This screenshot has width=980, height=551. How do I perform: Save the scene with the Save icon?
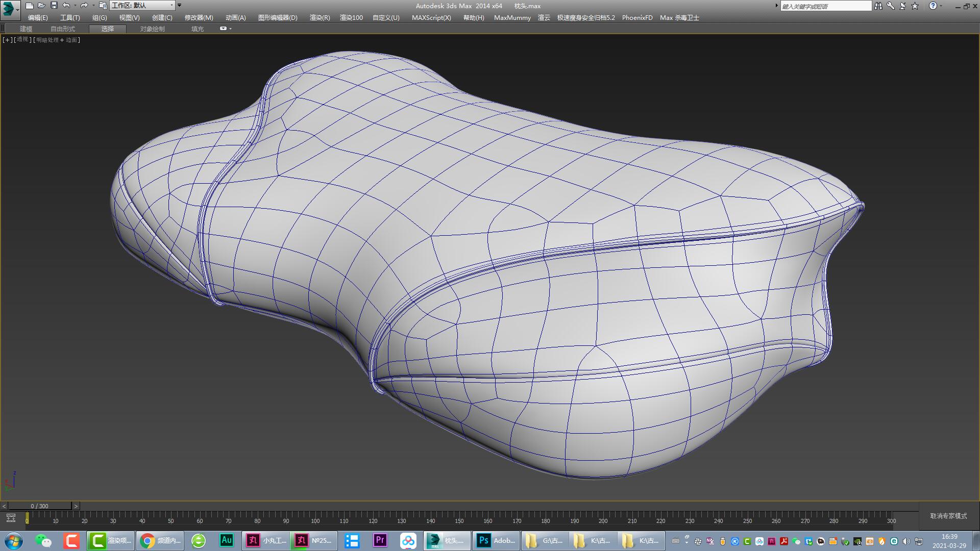pos(54,6)
